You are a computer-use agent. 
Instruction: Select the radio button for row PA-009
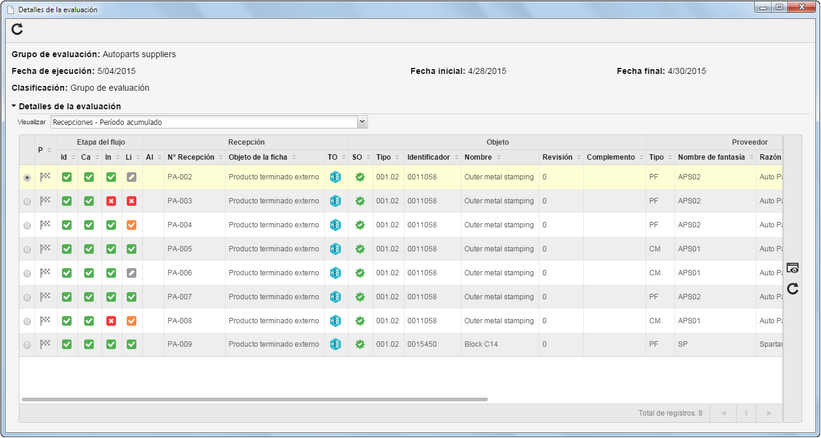(27, 345)
